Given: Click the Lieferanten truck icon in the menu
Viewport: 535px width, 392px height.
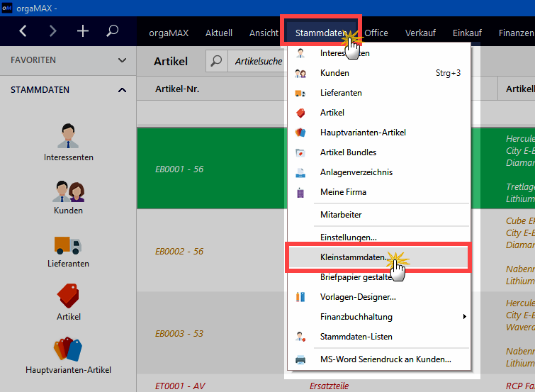Looking at the screenshot, I should (300, 93).
